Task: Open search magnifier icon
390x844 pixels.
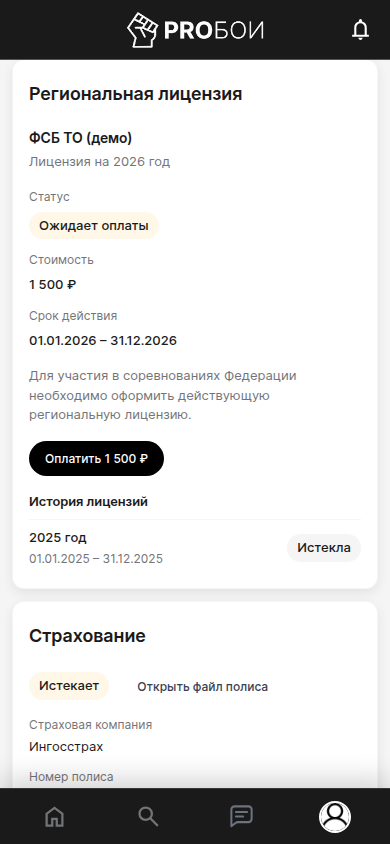Action: (148, 817)
